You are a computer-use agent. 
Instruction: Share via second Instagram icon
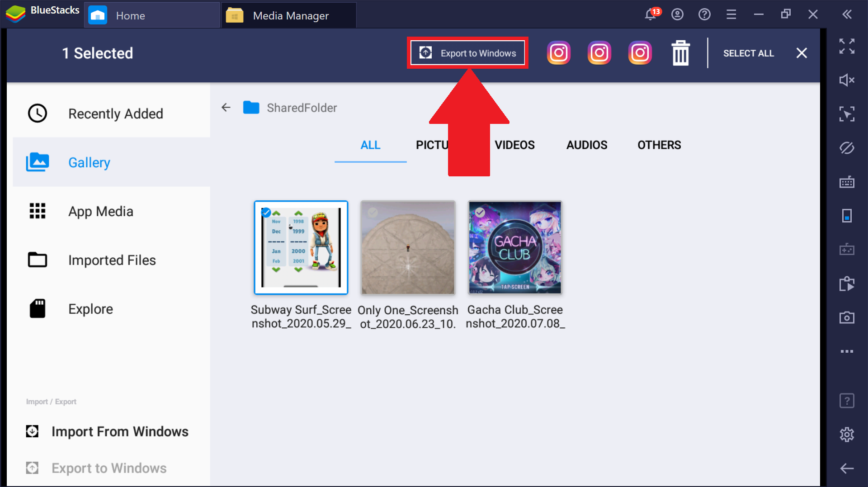(599, 53)
